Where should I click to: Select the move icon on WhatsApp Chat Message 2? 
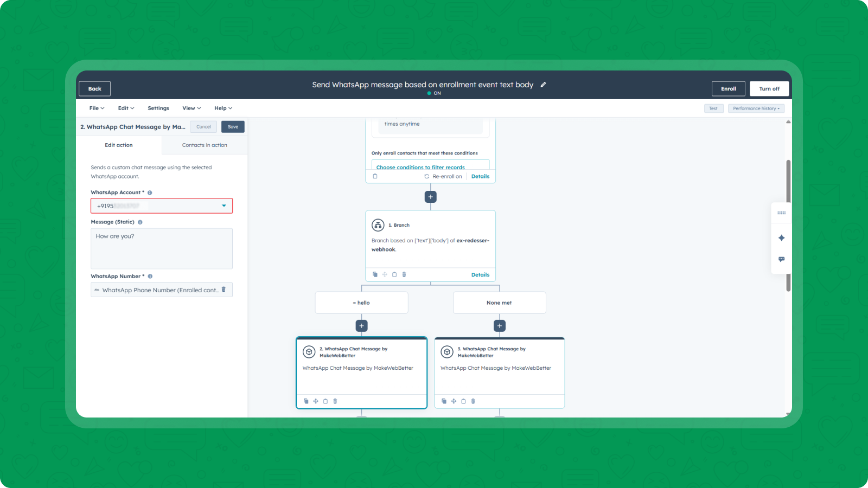click(316, 401)
